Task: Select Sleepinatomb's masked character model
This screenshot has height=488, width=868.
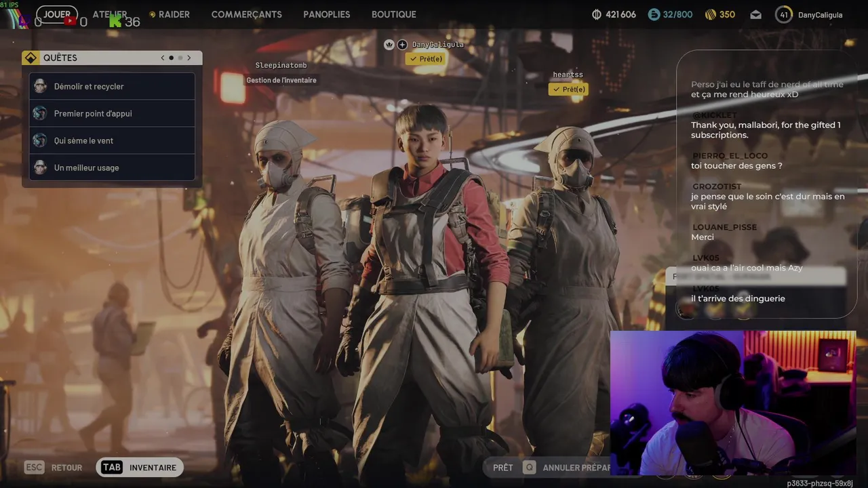Action: pyautogui.click(x=285, y=298)
